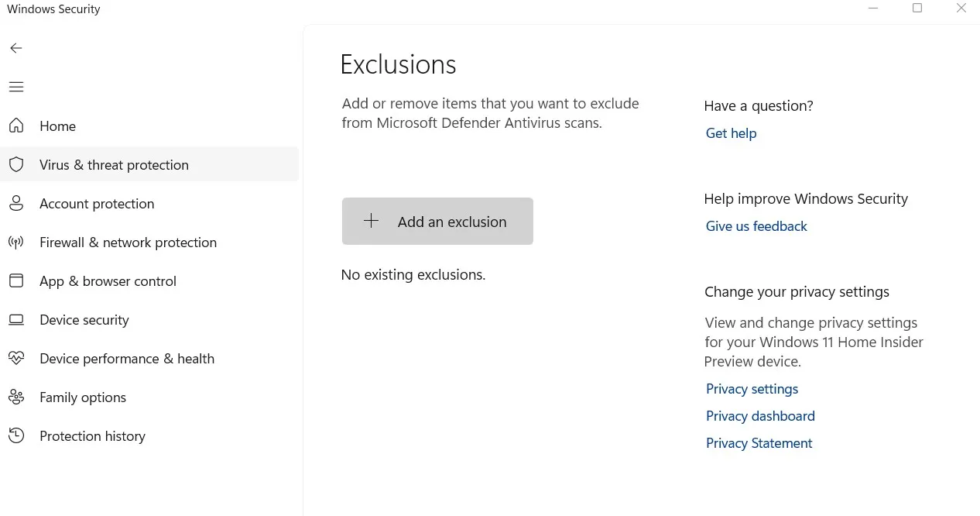Click the plus icon on Add an exclusion
Viewport: 980px width, 516px height.
(x=372, y=221)
